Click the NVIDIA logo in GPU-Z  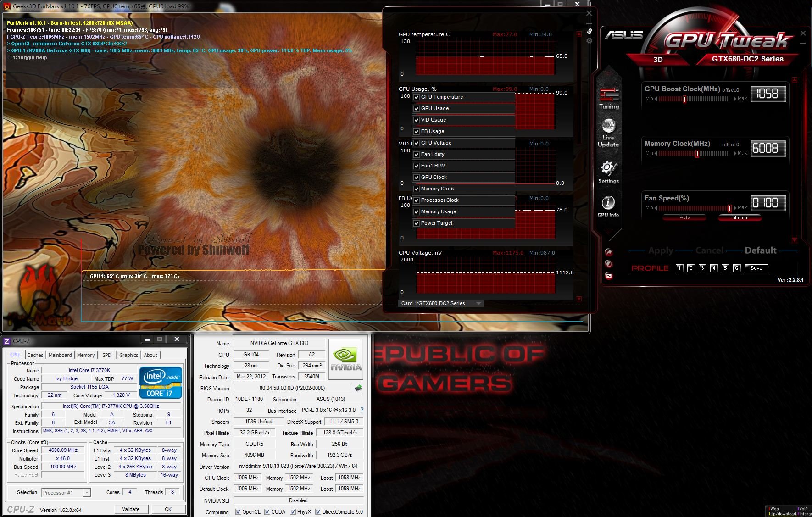tap(346, 359)
